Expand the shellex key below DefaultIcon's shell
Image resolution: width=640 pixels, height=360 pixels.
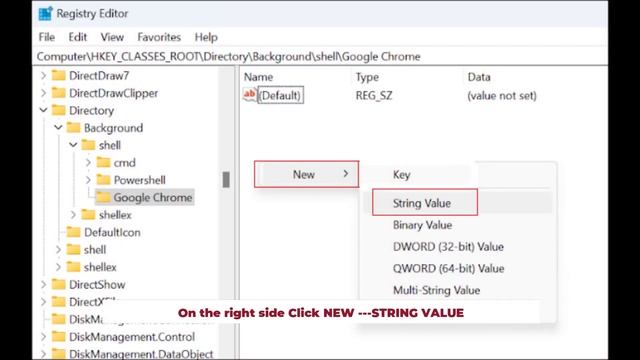[x=58, y=267]
